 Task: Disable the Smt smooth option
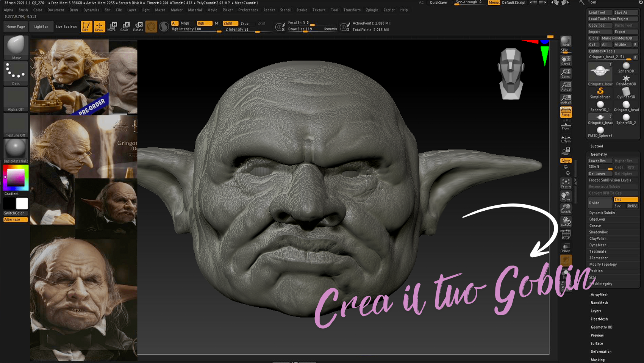point(625,199)
